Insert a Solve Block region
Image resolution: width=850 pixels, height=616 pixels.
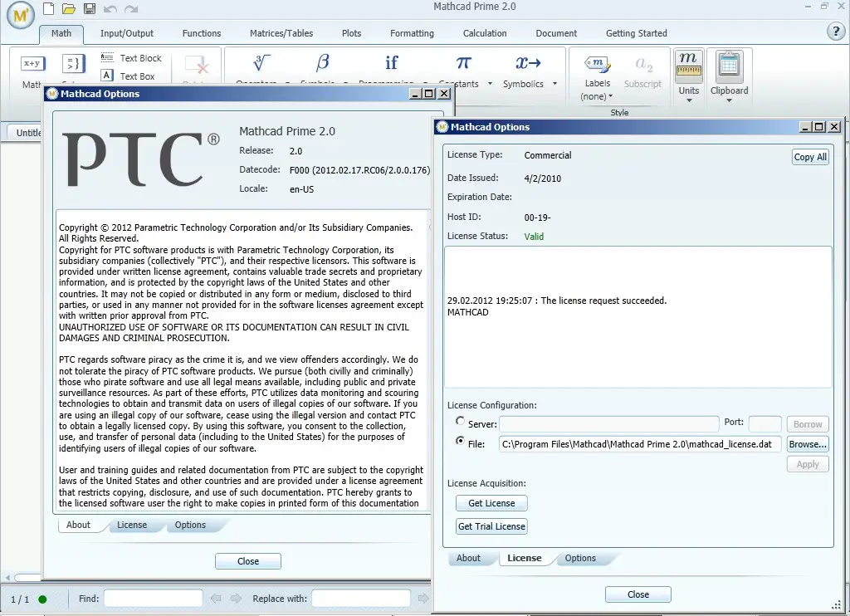(x=73, y=71)
